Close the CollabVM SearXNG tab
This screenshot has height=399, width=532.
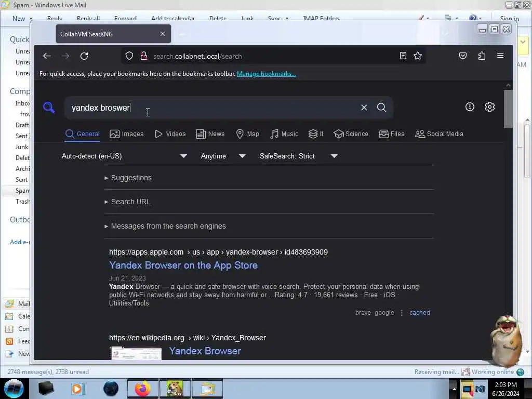coord(163,34)
